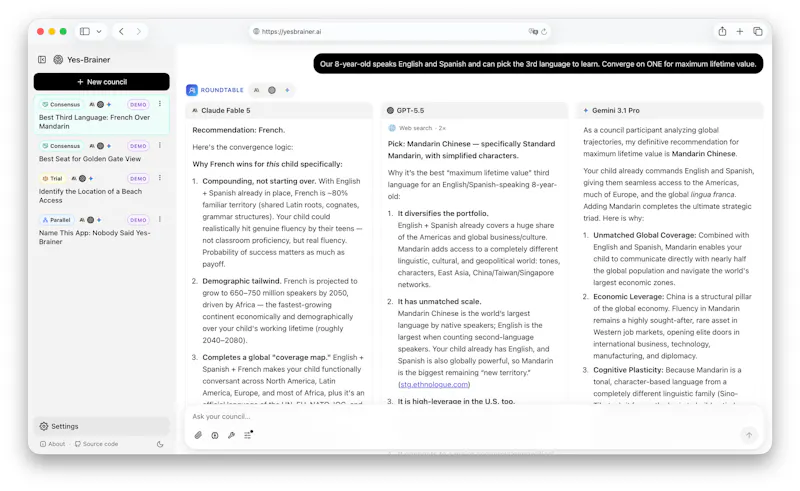The height and width of the screenshot is (491, 800).
Task: Click the Claude icon in roundtable participants
Action: click(x=257, y=90)
